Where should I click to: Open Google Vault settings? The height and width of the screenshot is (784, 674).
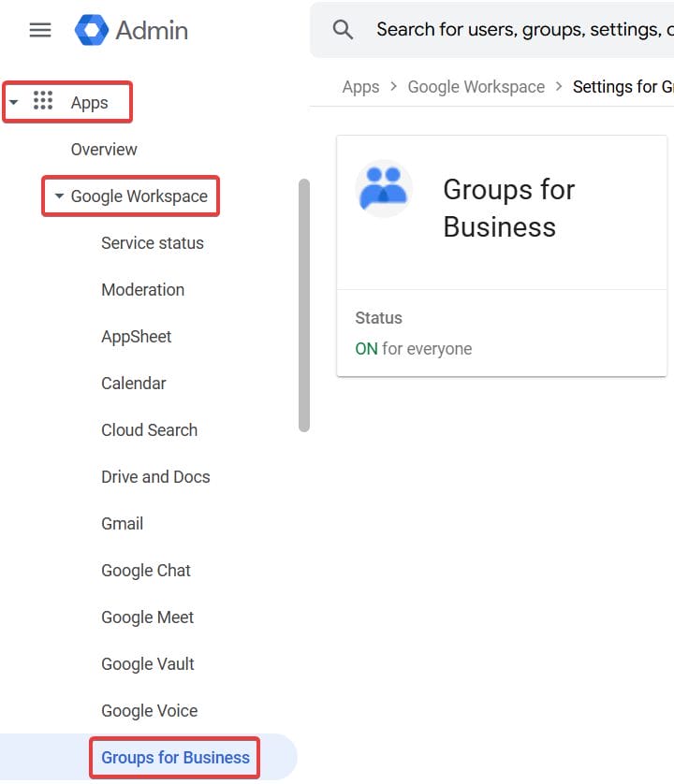click(148, 664)
